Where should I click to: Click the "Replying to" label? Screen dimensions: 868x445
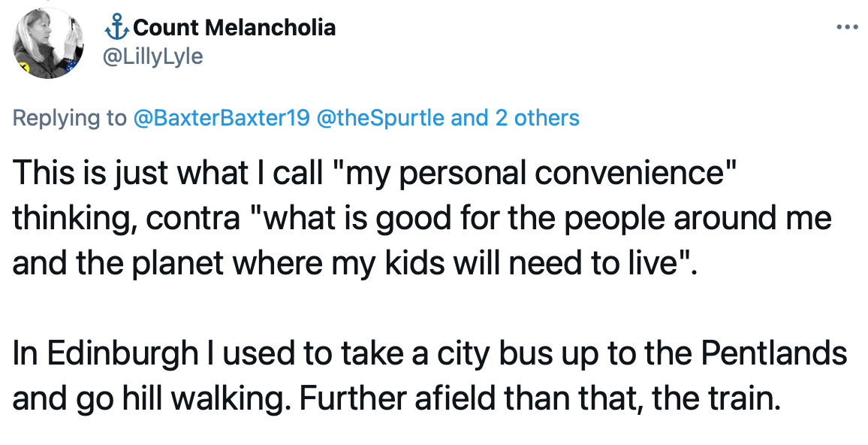pyautogui.click(x=70, y=117)
